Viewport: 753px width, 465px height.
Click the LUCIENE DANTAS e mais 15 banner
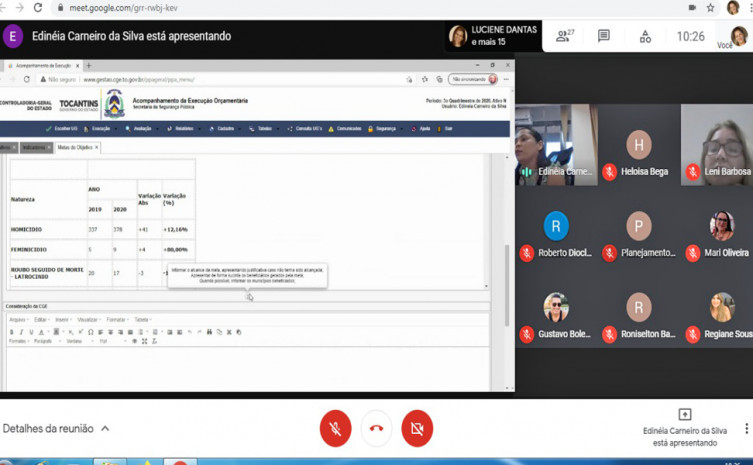pyautogui.click(x=493, y=36)
